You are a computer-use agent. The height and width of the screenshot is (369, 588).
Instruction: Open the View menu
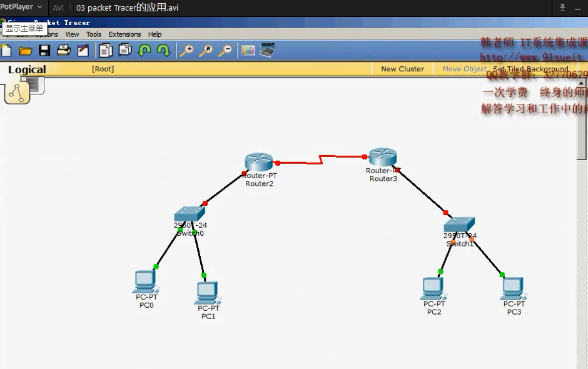(x=72, y=34)
